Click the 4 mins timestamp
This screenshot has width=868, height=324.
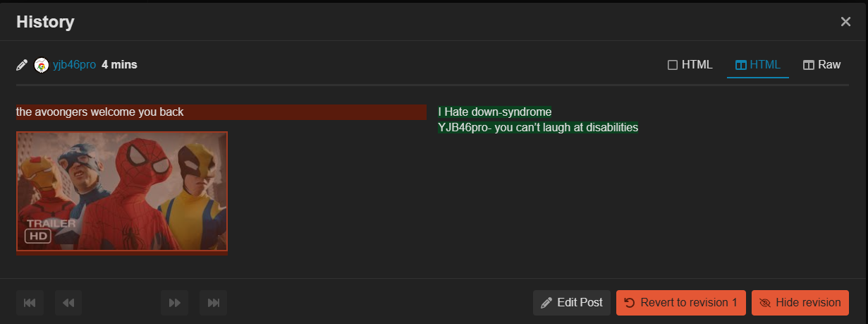pos(119,65)
